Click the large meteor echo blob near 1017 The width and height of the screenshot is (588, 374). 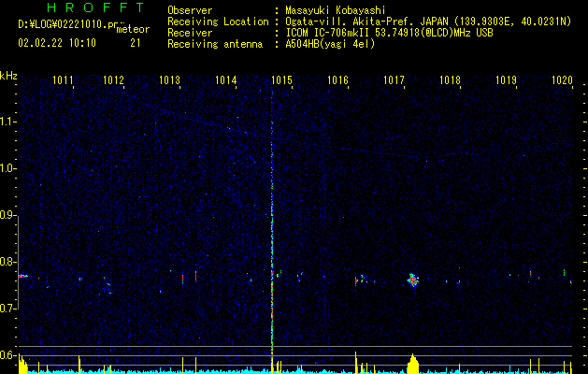[x=413, y=280]
